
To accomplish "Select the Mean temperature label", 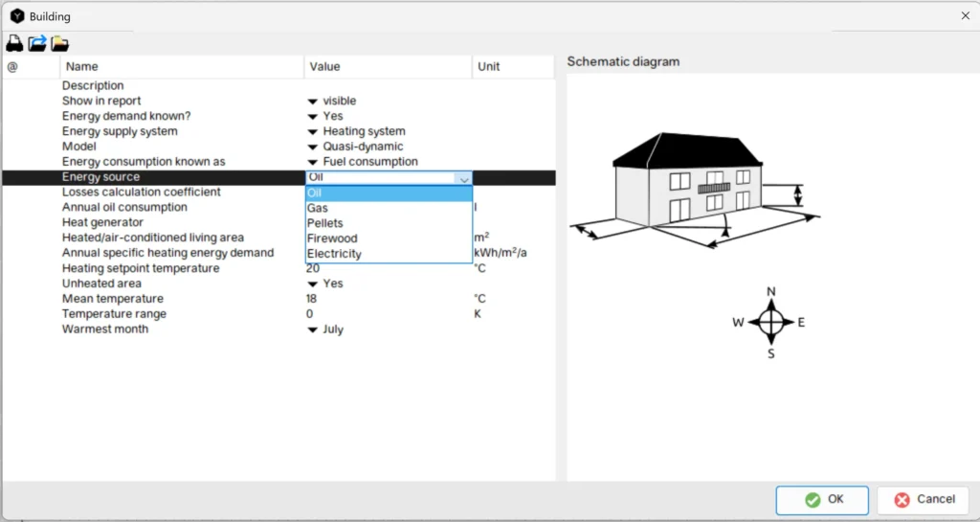I will click(x=113, y=299).
